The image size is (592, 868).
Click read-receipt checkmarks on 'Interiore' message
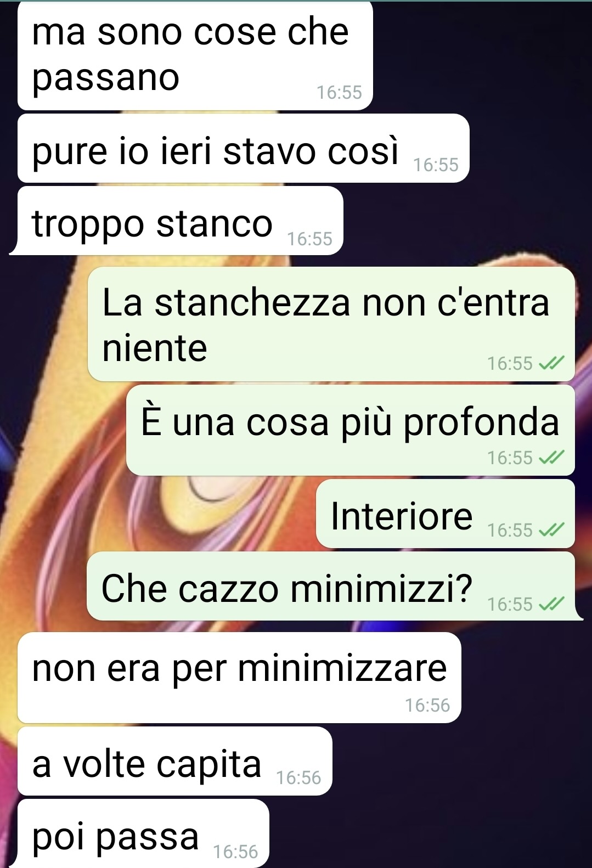tap(551, 530)
